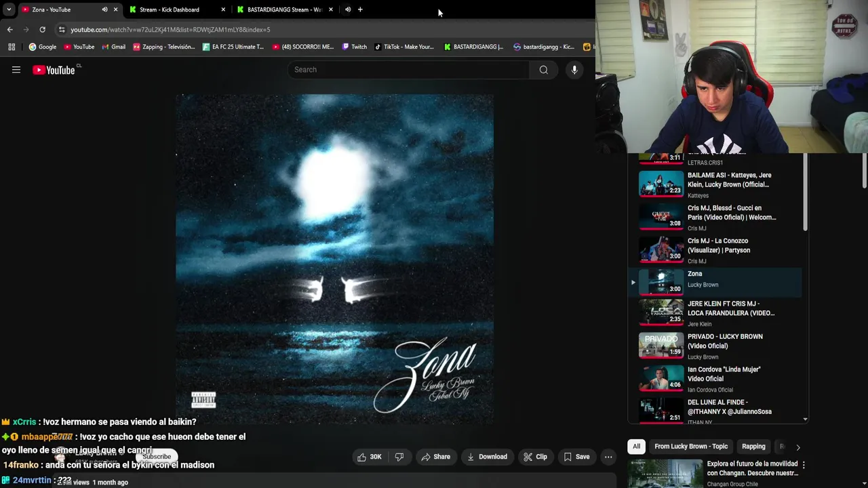Screen dimensions: 868x488
Task: Open bastardigangg - Kic... bookmark
Action: (544, 47)
